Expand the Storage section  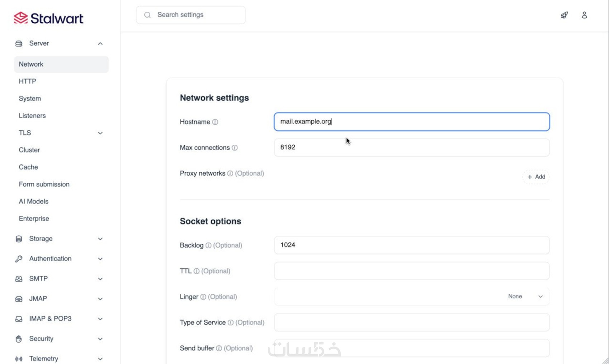tap(100, 239)
